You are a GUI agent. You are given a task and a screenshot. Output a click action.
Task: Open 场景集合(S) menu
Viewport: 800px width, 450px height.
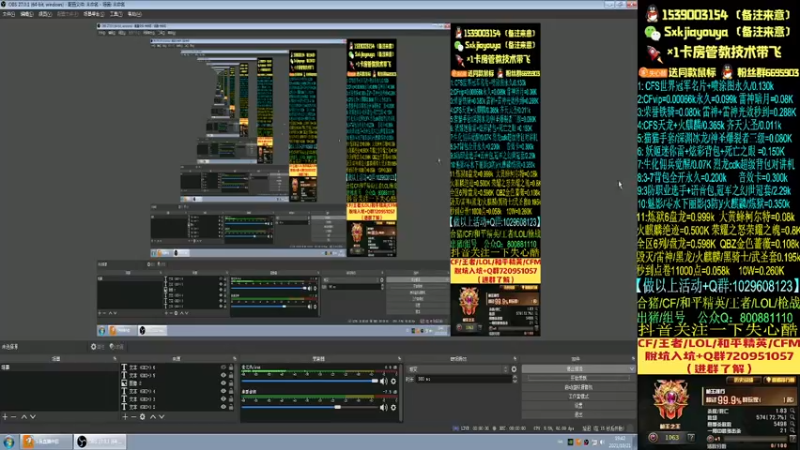94,14
